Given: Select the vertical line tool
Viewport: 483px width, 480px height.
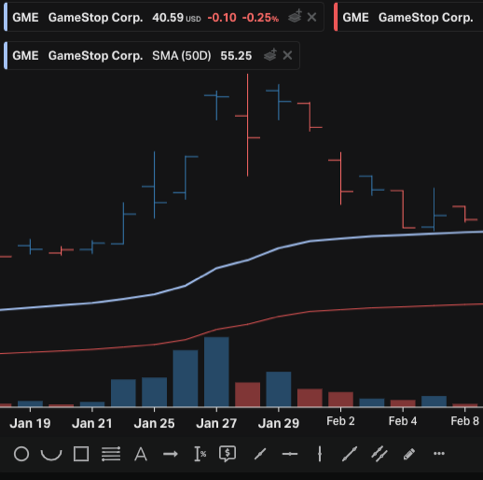Looking at the screenshot, I should pyautogui.click(x=320, y=454).
